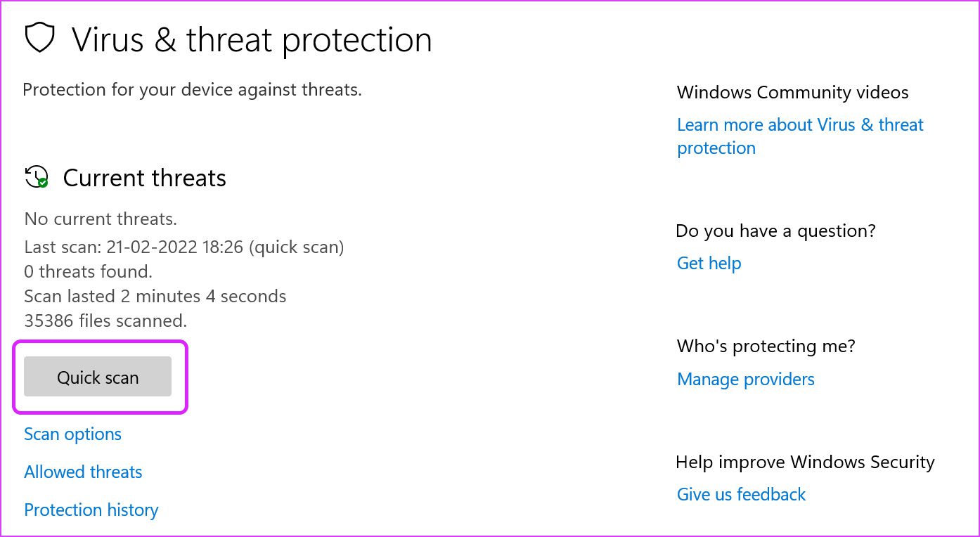View Allowed threats

(82, 472)
